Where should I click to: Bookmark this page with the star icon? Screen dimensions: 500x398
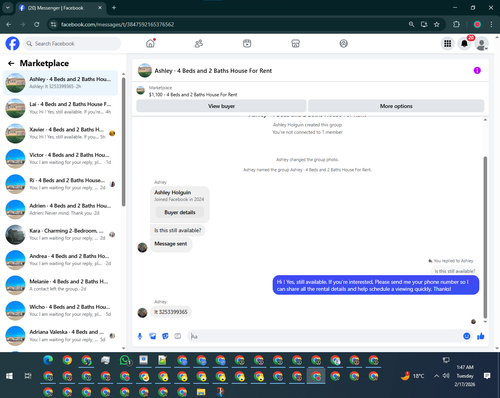pos(437,24)
